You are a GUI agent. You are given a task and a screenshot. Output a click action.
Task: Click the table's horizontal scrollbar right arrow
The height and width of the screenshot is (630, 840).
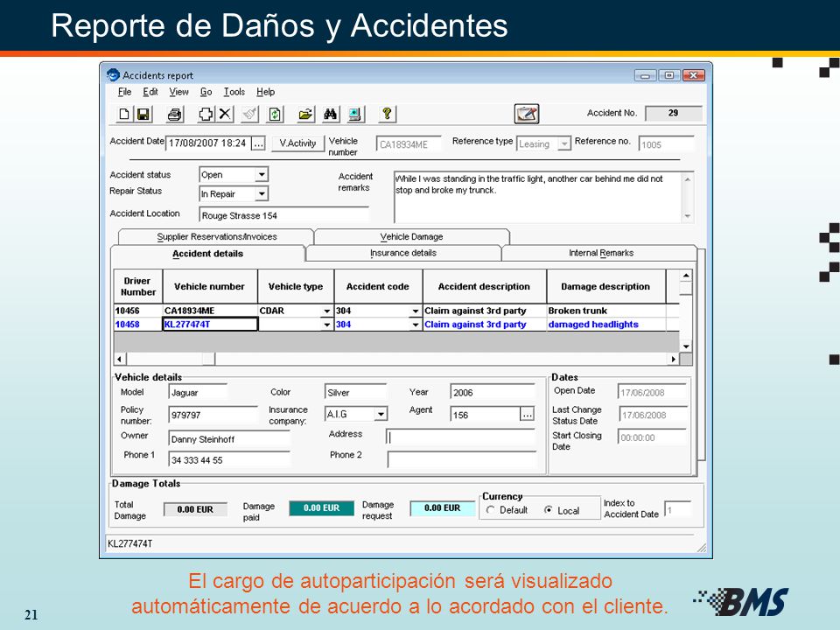pos(674,359)
